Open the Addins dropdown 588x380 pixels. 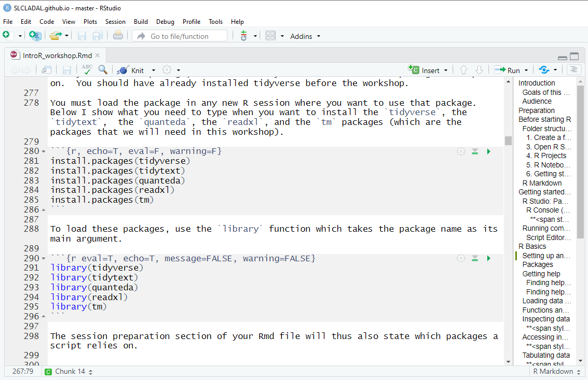click(305, 36)
